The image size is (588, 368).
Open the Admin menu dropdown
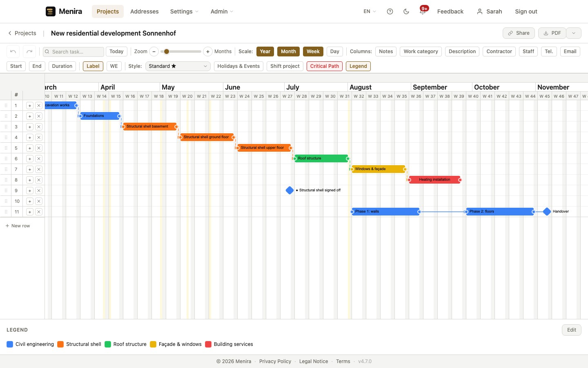(x=222, y=11)
